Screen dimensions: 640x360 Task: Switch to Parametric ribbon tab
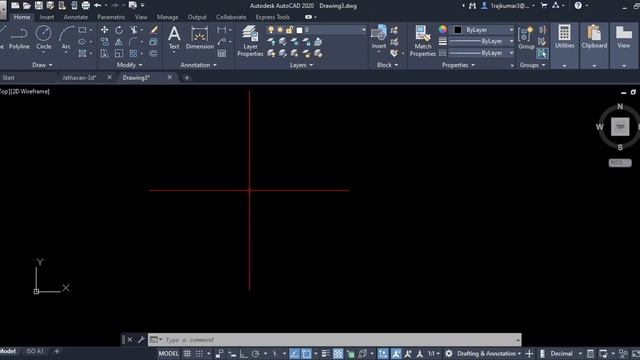click(111, 17)
